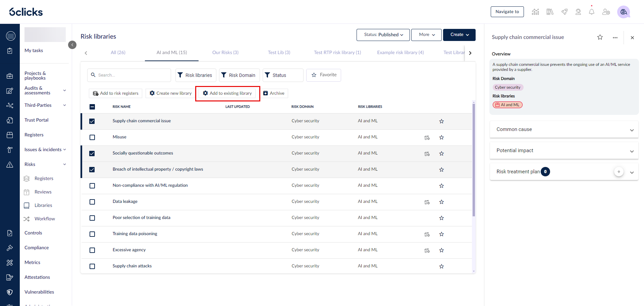Add a risk treatment plan with plus icon

tap(619, 172)
